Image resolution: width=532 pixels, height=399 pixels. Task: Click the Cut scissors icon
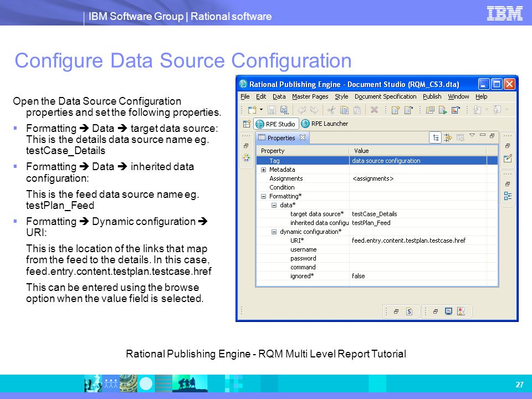coord(331,110)
